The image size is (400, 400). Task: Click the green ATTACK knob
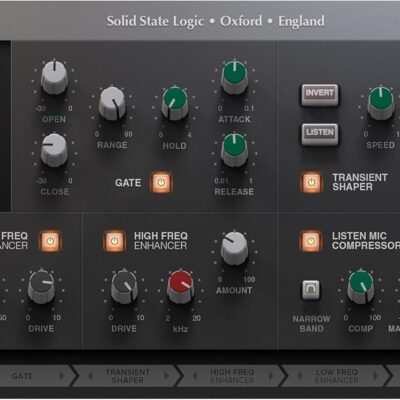235,77
